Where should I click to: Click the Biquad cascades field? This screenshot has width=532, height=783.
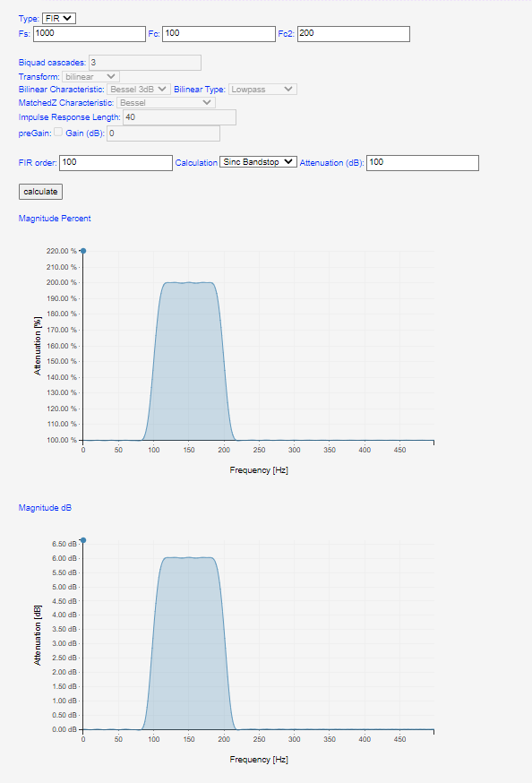point(145,63)
